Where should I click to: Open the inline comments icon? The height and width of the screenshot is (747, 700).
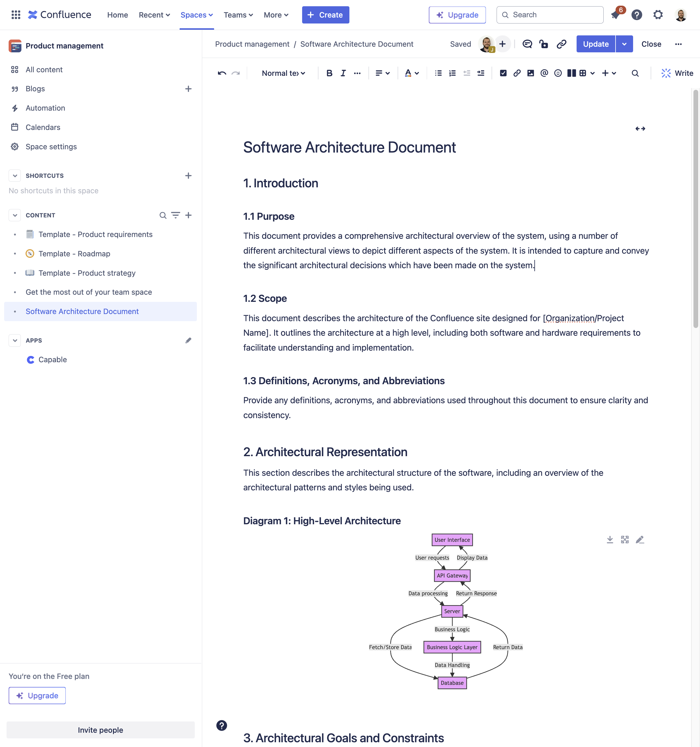[x=527, y=44]
